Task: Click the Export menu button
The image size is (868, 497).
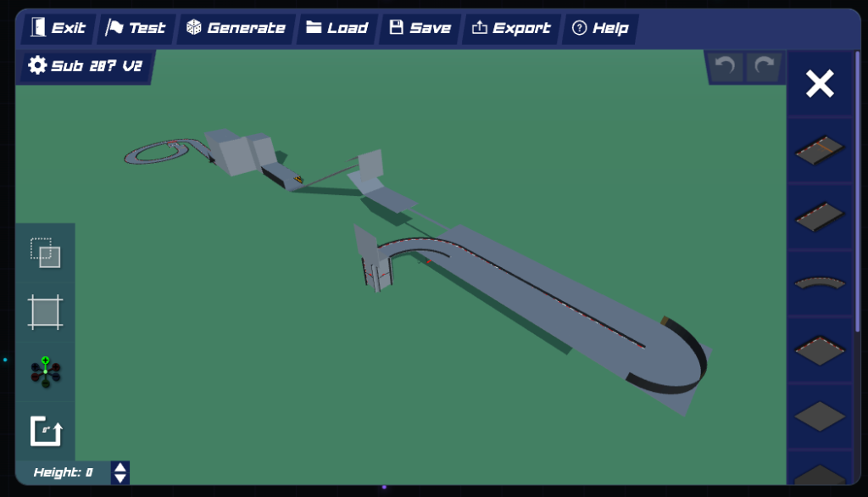Action: tap(512, 28)
